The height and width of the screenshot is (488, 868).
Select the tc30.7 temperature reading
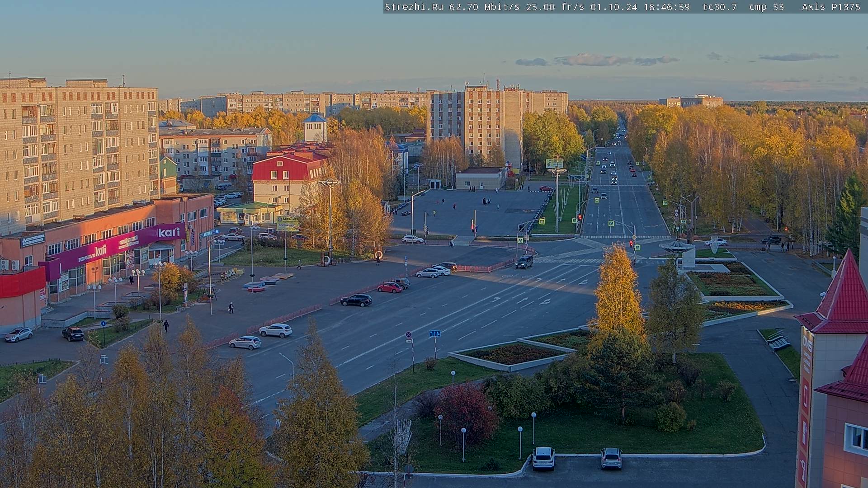720,7
